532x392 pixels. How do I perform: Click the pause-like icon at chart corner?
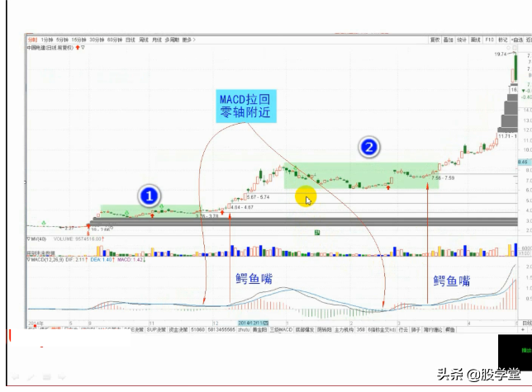tap(515, 48)
